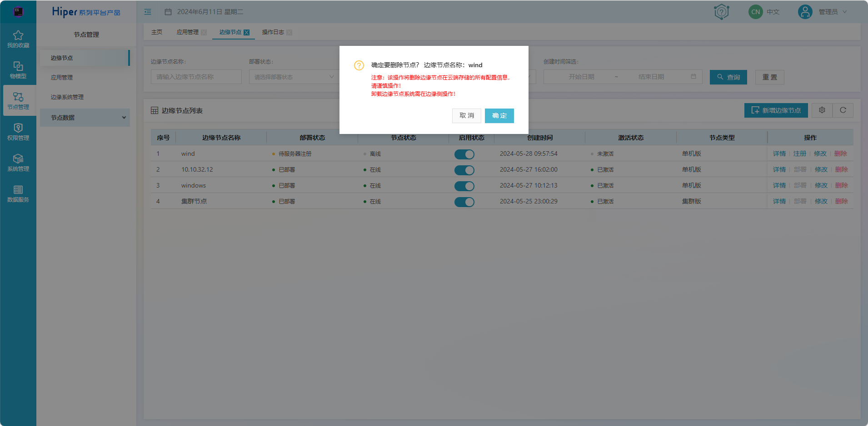The width and height of the screenshot is (868, 426).
Task: Click the 管理员 user avatar
Action: click(805, 12)
